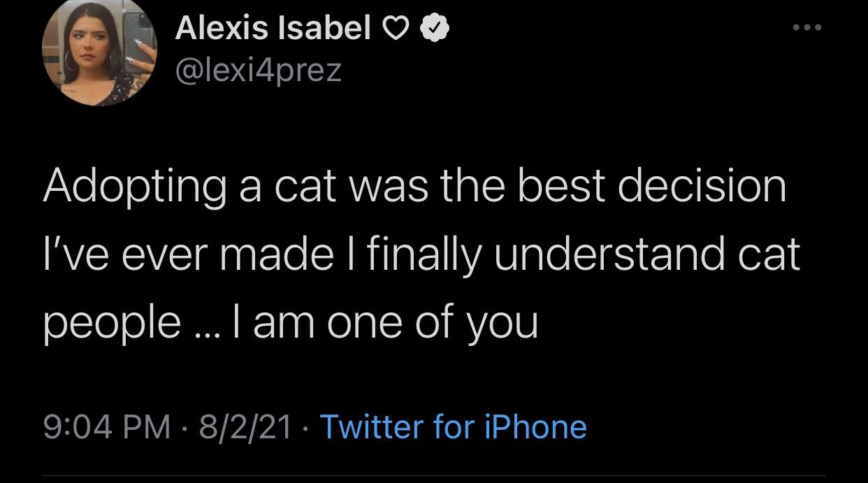Click the 8/2/21 tweet date
Screen dimensions: 868x483
click(245, 426)
